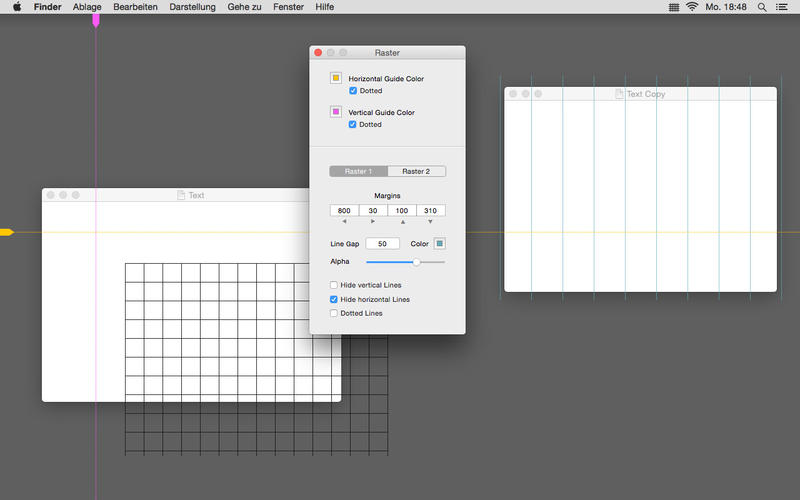Viewport: 800px width, 500px height.
Task: Click the top margin field 100
Action: tap(402, 210)
